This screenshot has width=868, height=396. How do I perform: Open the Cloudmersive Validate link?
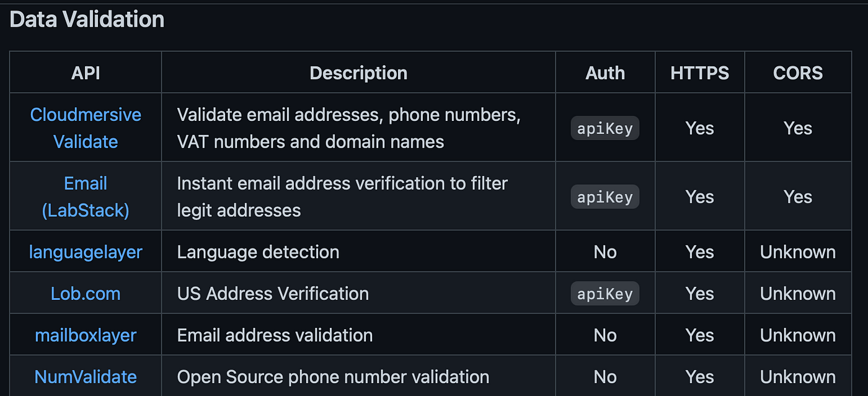pyautogui.click(x=86, y=128)
